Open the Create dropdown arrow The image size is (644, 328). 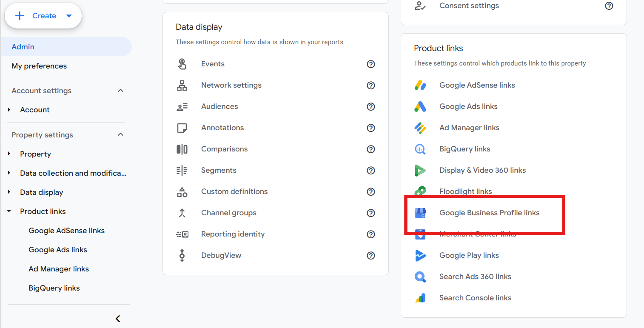click(69, 16)
